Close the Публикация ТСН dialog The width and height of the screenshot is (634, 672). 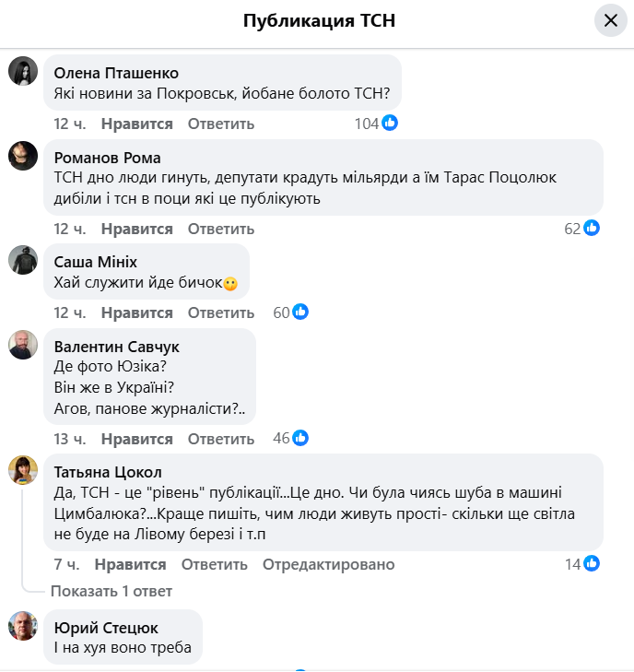[x=610, y=20]
